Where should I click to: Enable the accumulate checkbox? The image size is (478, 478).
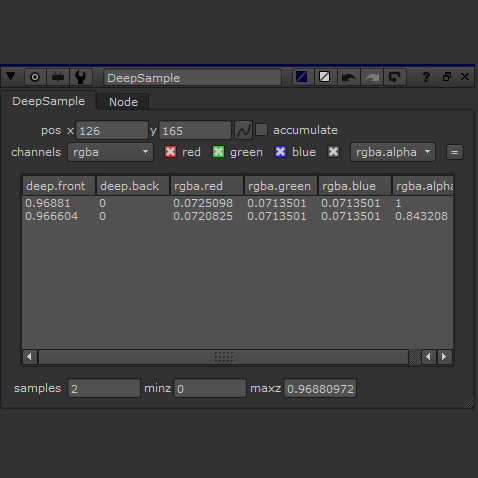pyautogui.click(x=262, y=130)
